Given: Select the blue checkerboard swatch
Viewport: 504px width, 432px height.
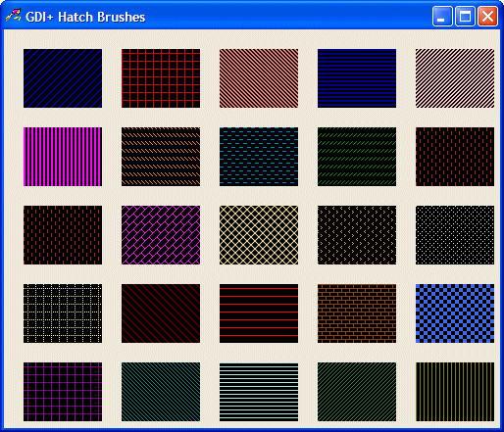Looking at the screenshot, I should [x=455, y=313].
